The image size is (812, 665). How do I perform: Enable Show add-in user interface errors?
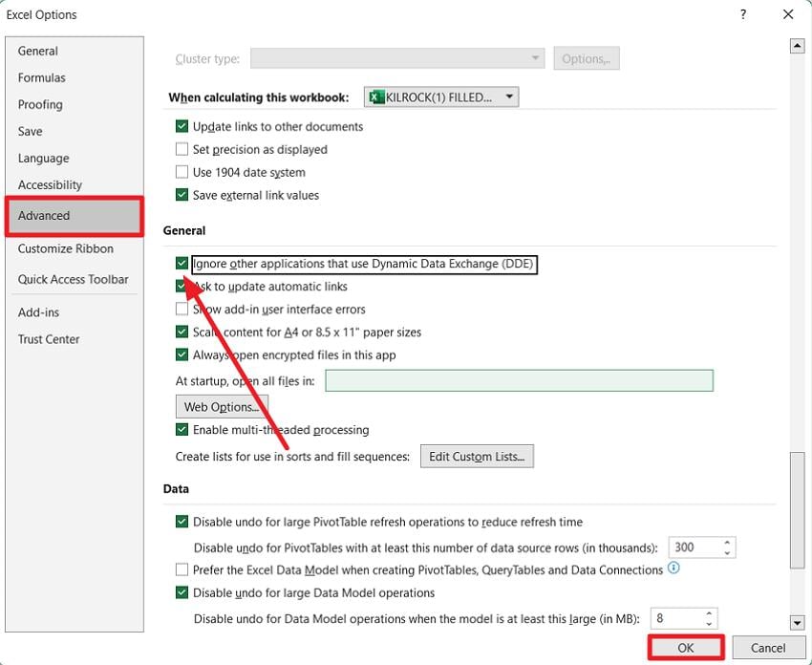click(x=182, y=309)
